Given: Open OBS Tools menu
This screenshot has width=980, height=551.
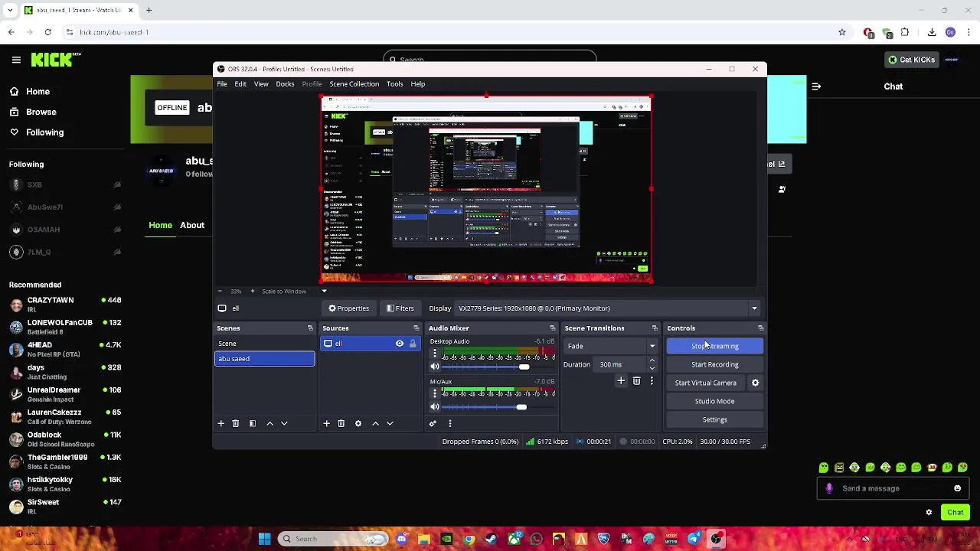Looking at the screenshot, I should tap(394, 84).
